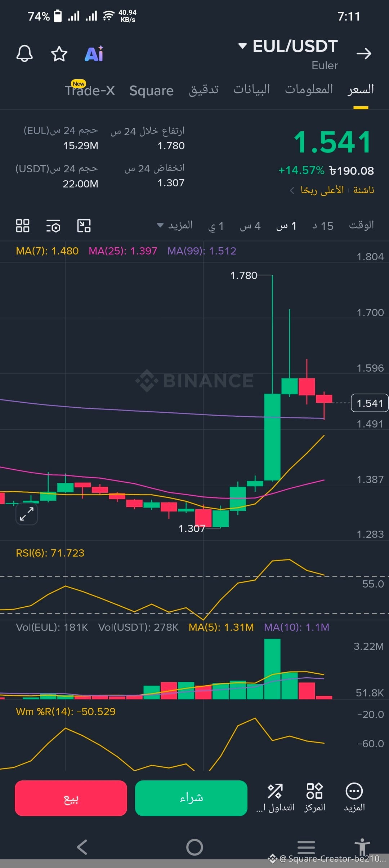This screenshot has width=389, height=868.
Task: Open price alerts bell icon
Action: (x=24, y=54)
